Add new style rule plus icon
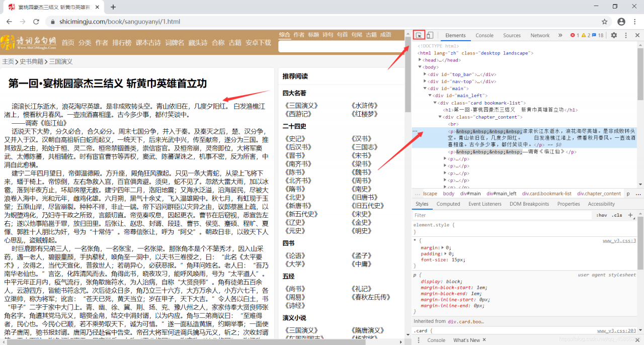The width and height of the screenshot is (644, 345). coord(630,215)
